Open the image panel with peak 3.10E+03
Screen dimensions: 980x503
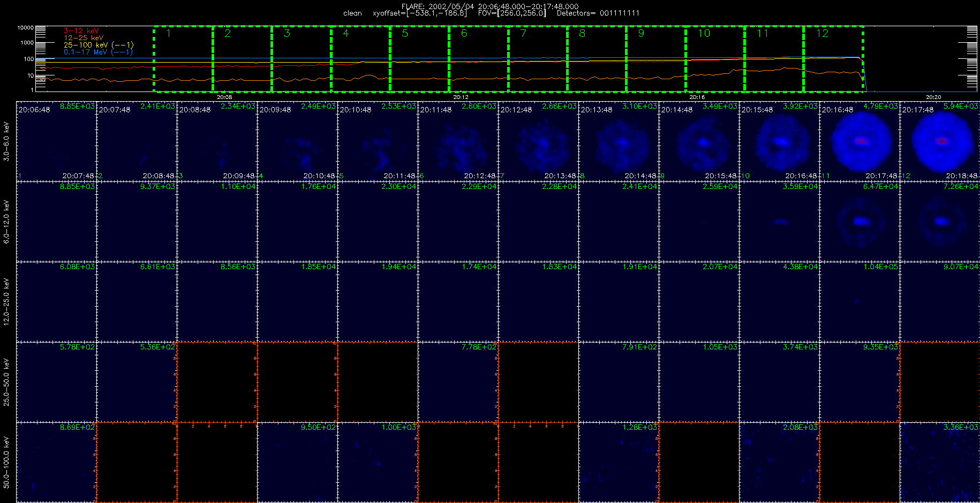(x=619, y=141)
